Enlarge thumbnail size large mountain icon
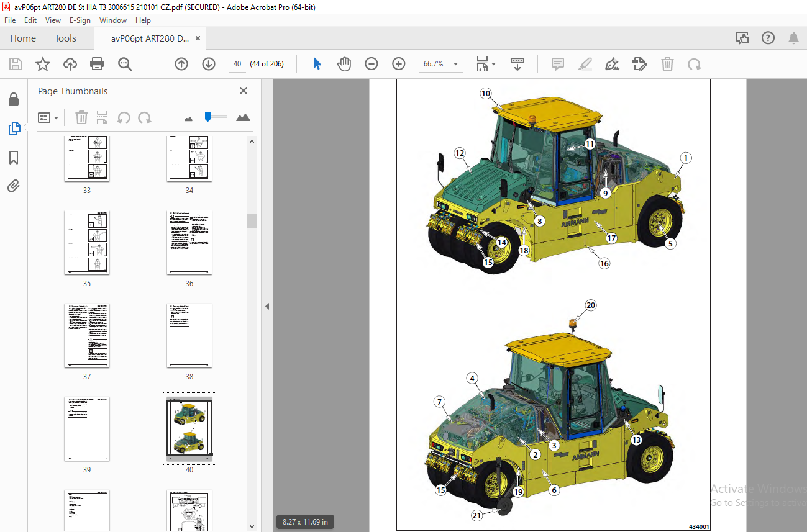Image resolution: width=807 pixels, height=532 pixels. point(243,117)
